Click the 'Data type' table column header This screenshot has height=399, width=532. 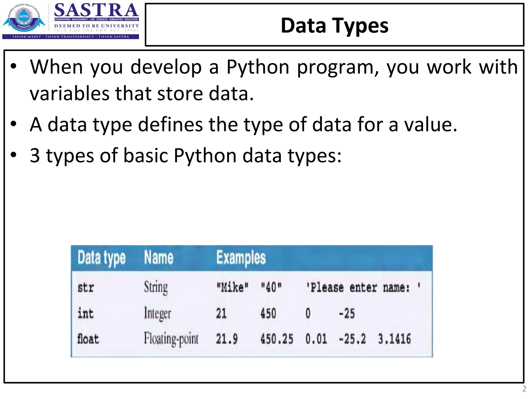pyautogui.click(x=102, y=258)
